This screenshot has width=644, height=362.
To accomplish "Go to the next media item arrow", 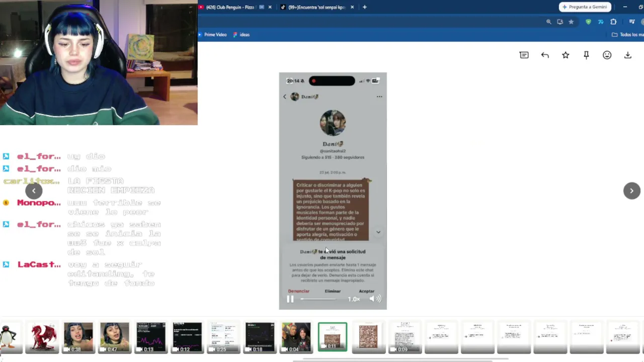I will pyautogui.click(x=632, y=191).
